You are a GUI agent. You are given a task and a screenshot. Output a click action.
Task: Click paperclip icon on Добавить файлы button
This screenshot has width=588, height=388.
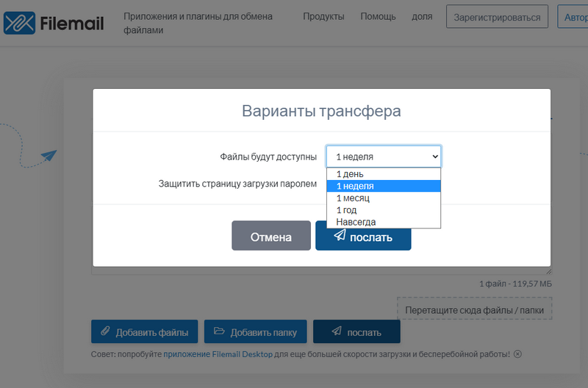[105, 331]
